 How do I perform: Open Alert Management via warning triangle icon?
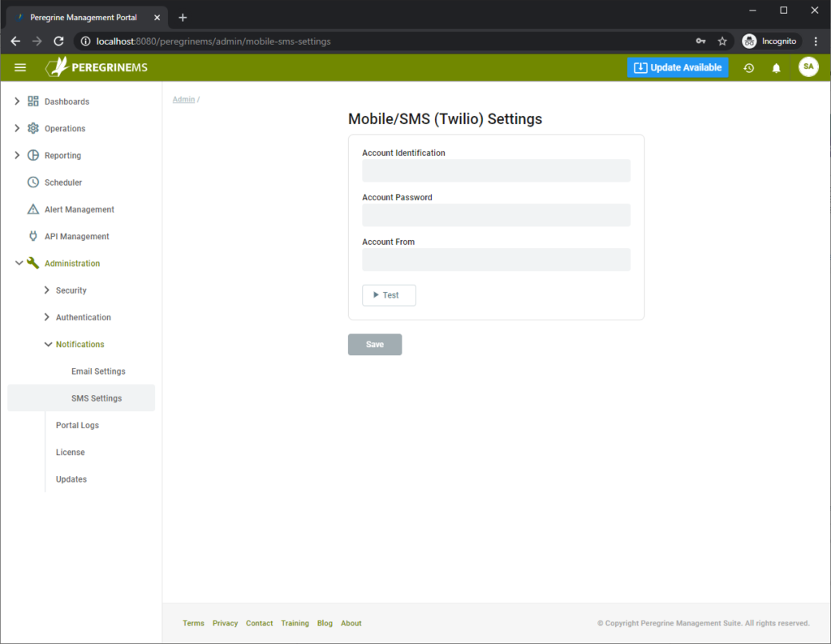pyautogui.click(x=32, y=209)
